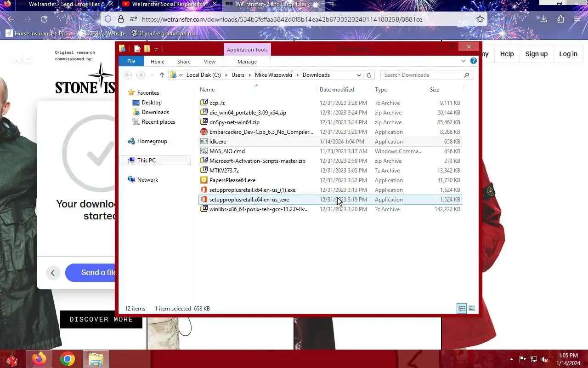Sort files by Date modified column
This screenshot has width=588, height=368.
(337, 90)
